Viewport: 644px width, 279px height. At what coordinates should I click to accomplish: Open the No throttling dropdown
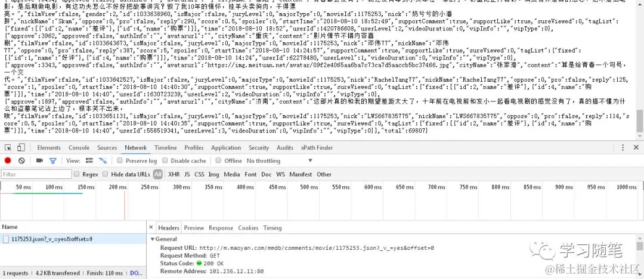click(x=279, y=160)
